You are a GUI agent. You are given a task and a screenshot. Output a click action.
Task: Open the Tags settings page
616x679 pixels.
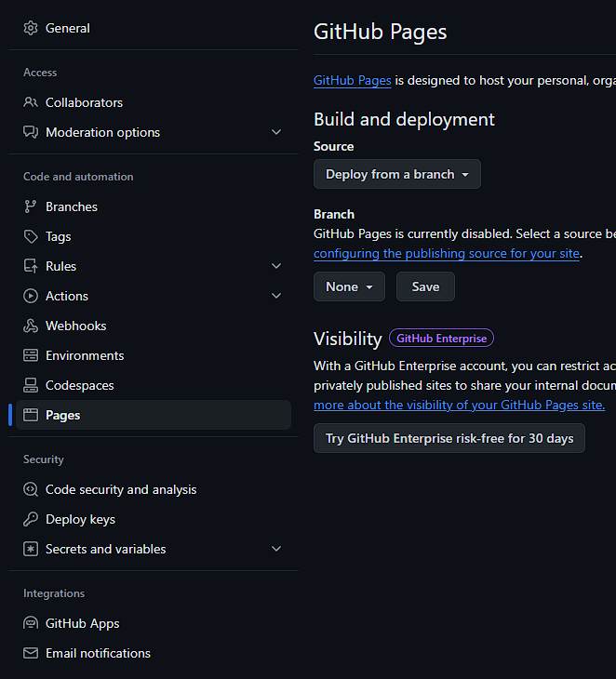click(x=154, y=237)
